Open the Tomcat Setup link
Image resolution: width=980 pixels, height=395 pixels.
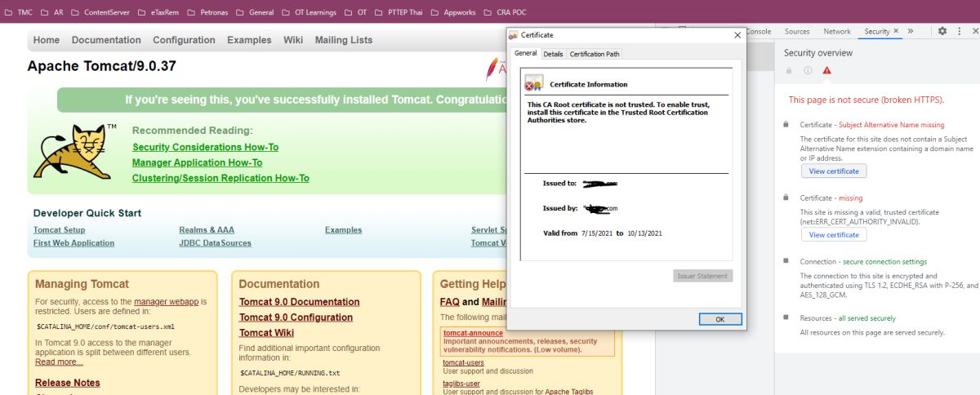point(59,230)
